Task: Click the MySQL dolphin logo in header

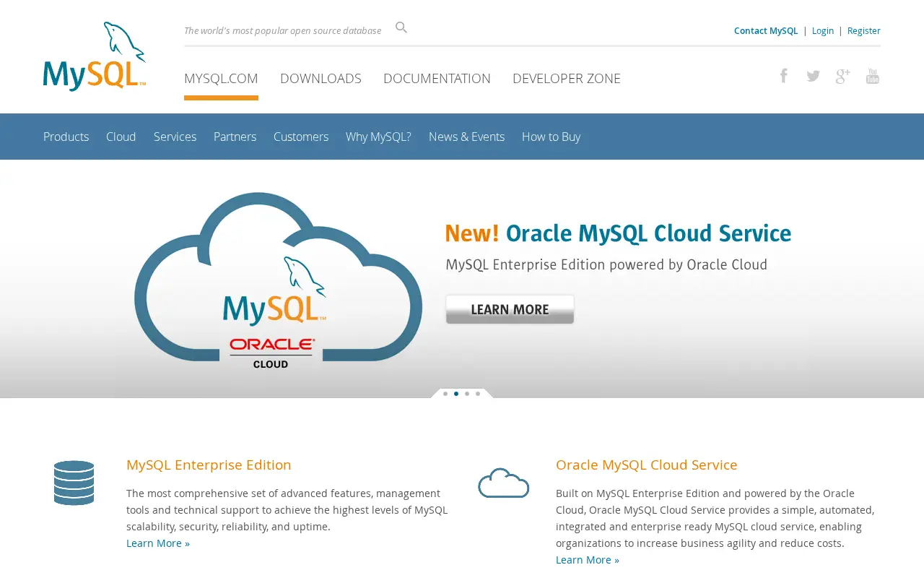Action: coord(95,56)
